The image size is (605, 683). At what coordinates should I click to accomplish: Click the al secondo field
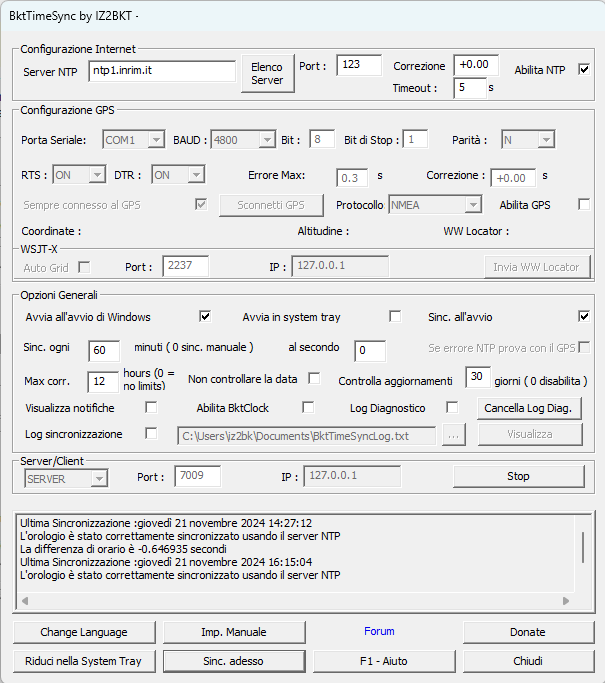(x=370, y=351)
